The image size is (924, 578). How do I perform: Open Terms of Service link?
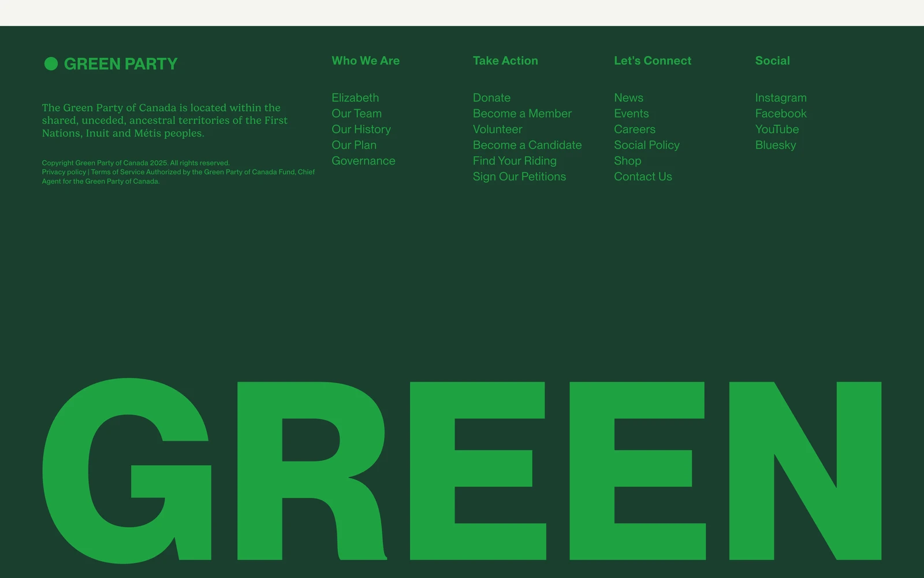click(117, 172)
